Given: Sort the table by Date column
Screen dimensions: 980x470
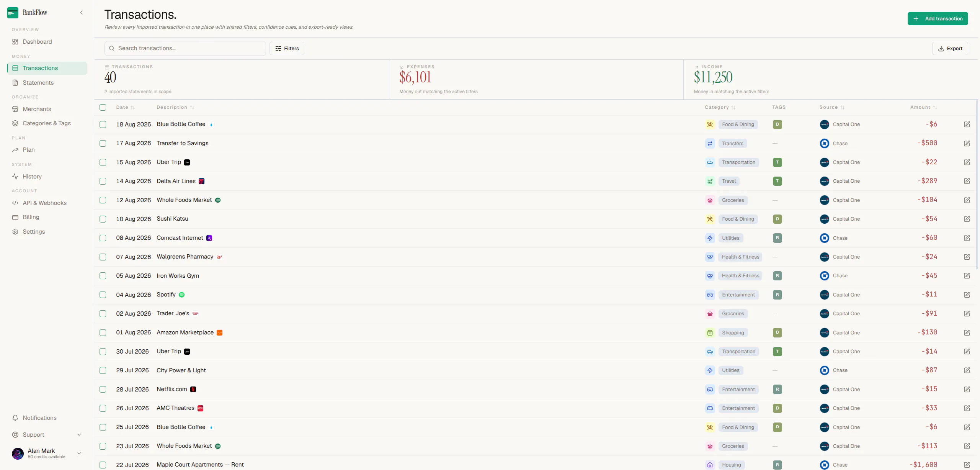Looking at the screenshot, I should point(126,107).
